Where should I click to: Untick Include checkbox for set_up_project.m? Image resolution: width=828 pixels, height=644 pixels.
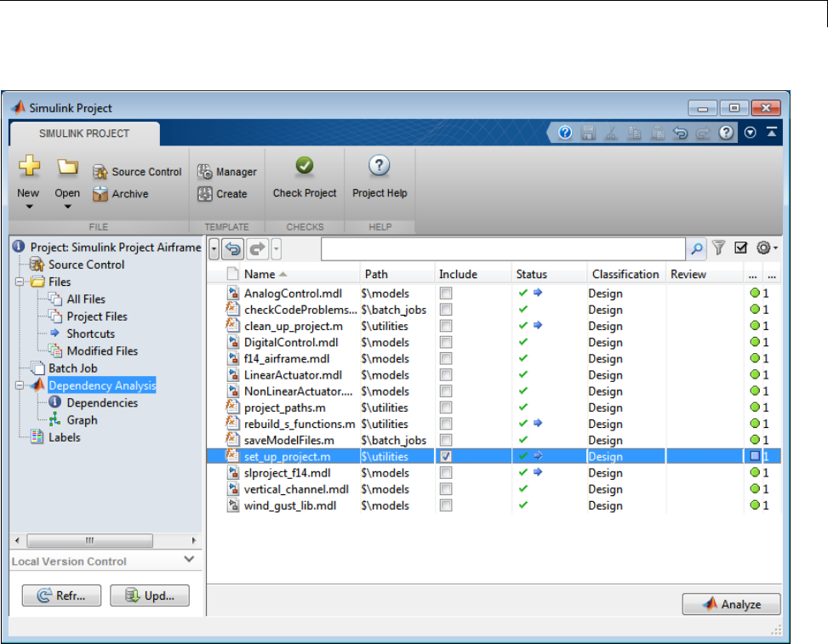tap(446, 456)
